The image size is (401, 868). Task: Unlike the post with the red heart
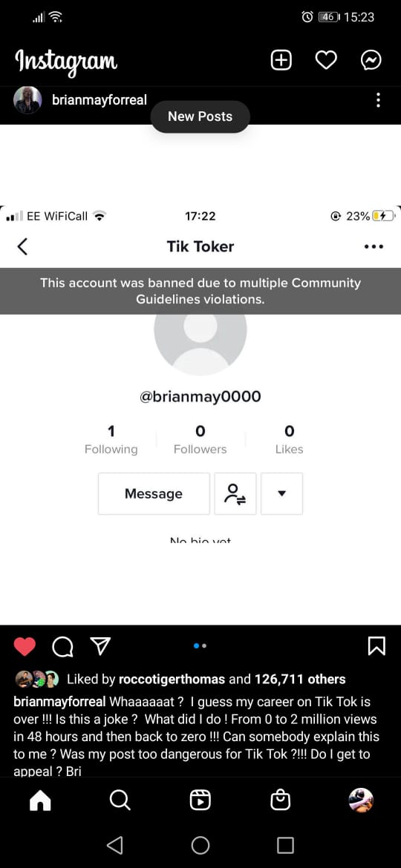coord(25,646)
